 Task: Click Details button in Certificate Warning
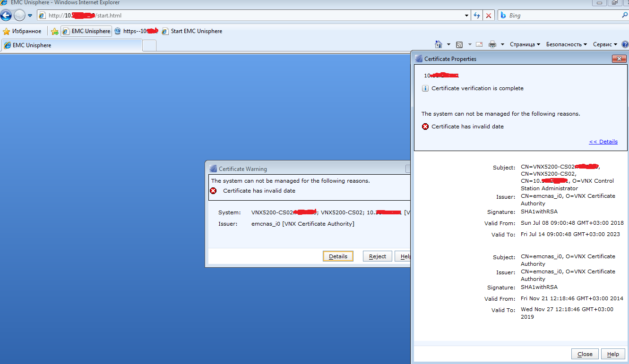point(338,256)
